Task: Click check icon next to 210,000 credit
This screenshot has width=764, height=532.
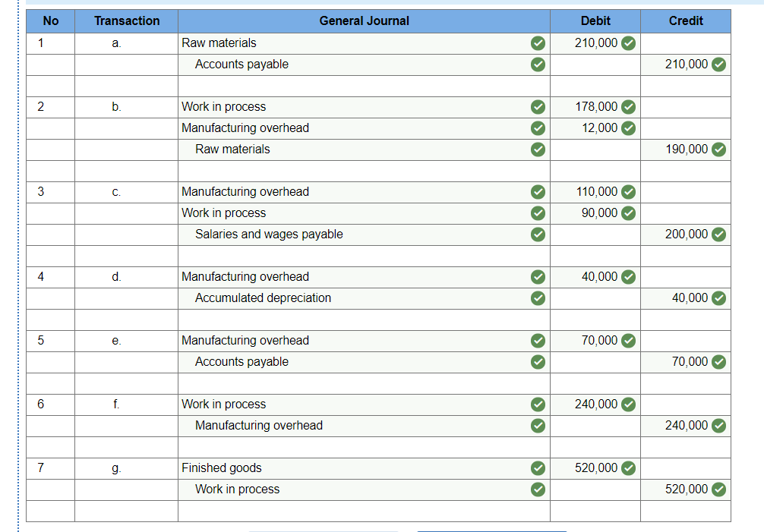Action: click(x=718, y=65)
